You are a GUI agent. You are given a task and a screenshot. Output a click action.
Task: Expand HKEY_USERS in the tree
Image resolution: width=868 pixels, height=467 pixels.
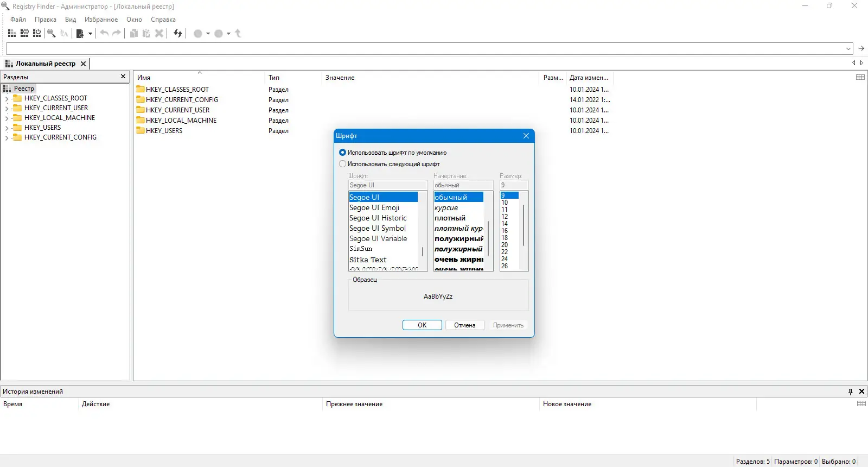[x=7, y=128]
